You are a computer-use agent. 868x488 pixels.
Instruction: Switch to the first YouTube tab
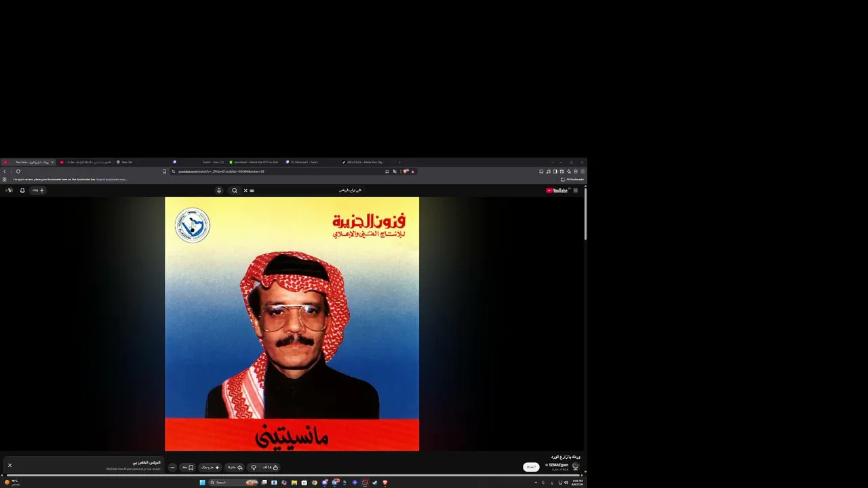click(28, 162)
